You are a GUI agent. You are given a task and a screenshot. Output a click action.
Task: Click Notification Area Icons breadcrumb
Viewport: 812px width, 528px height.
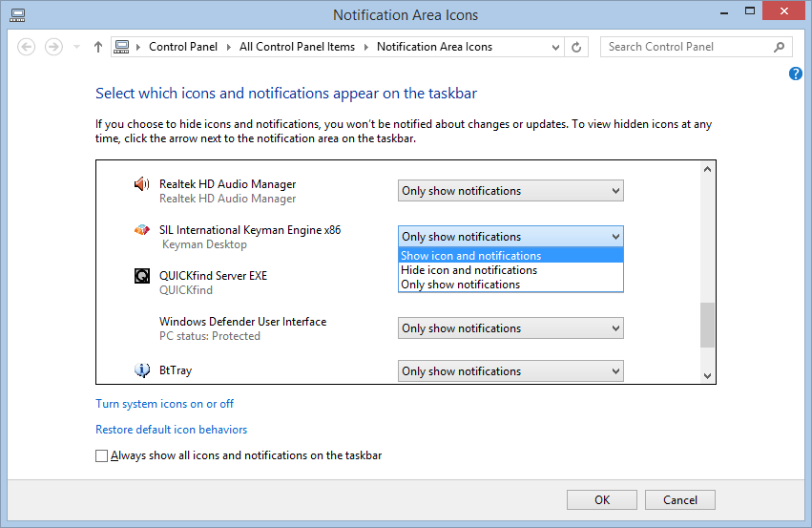click(x=434, y=47)
